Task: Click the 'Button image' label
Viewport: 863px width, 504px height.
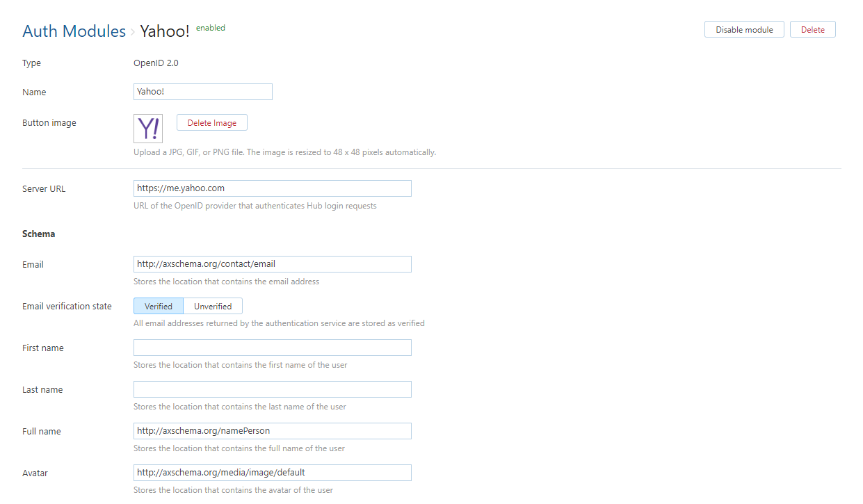Action: tap(49, 122)
